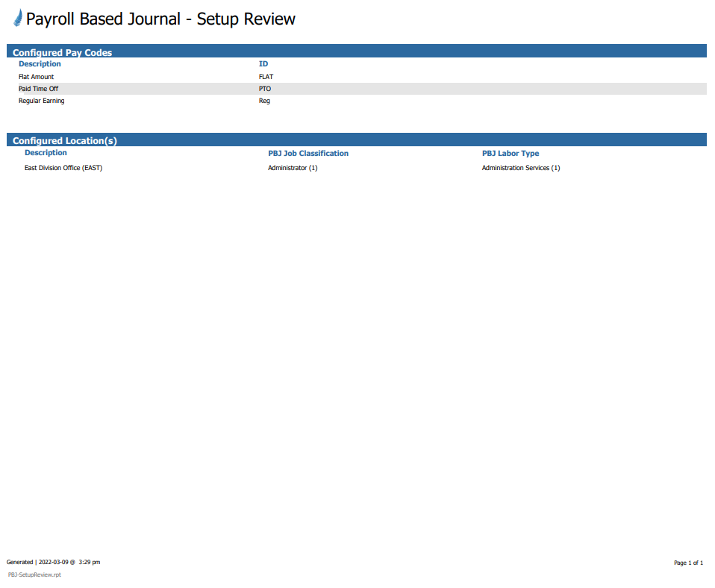Select the Flat Amount pay code row

point(36,77)
